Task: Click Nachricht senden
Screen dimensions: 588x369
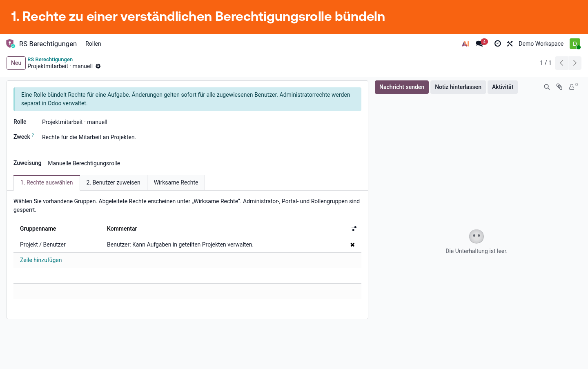Action: click(x=402, y=87)
